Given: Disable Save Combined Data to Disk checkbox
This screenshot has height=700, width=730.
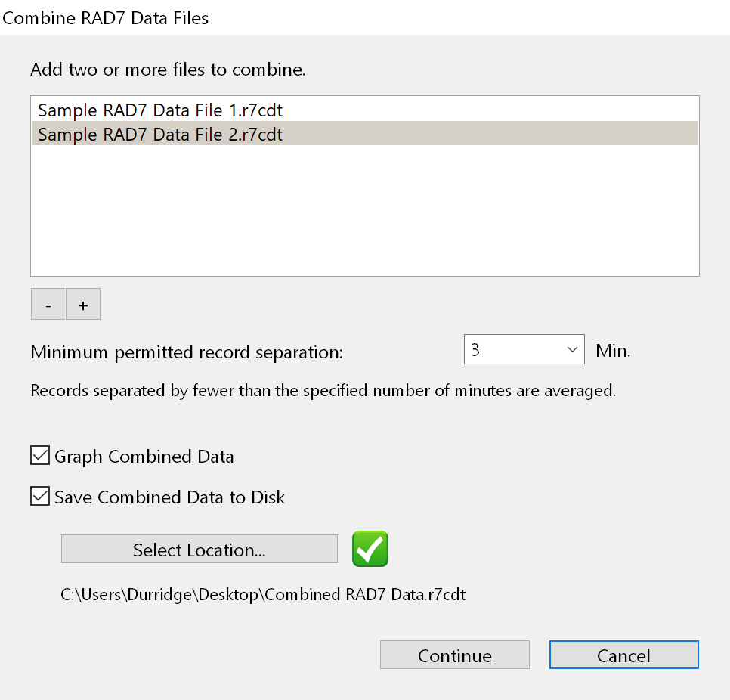Looking at the screenshot, I should click(39, 497).
